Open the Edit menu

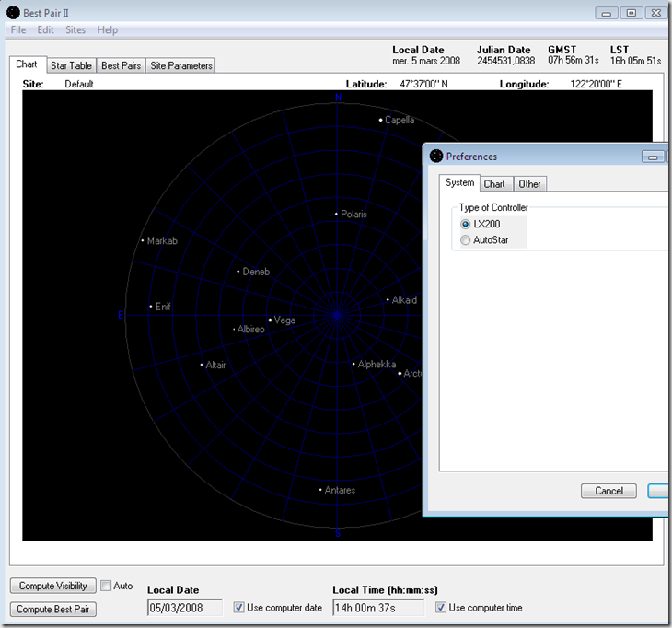[x=45, y=29]
